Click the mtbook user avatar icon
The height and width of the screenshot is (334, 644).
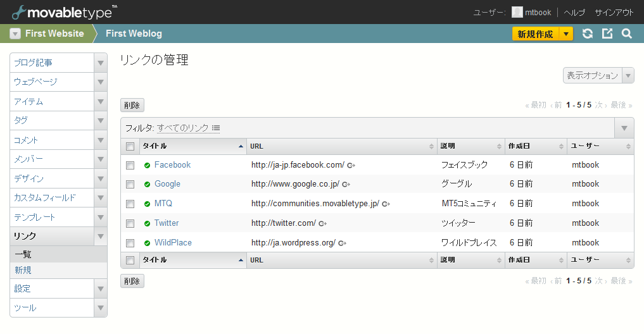[x=517, y=12]
